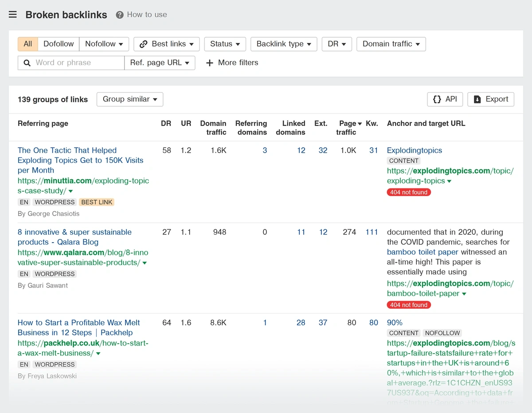Click the plus icon for More filters

pos(210,63)
